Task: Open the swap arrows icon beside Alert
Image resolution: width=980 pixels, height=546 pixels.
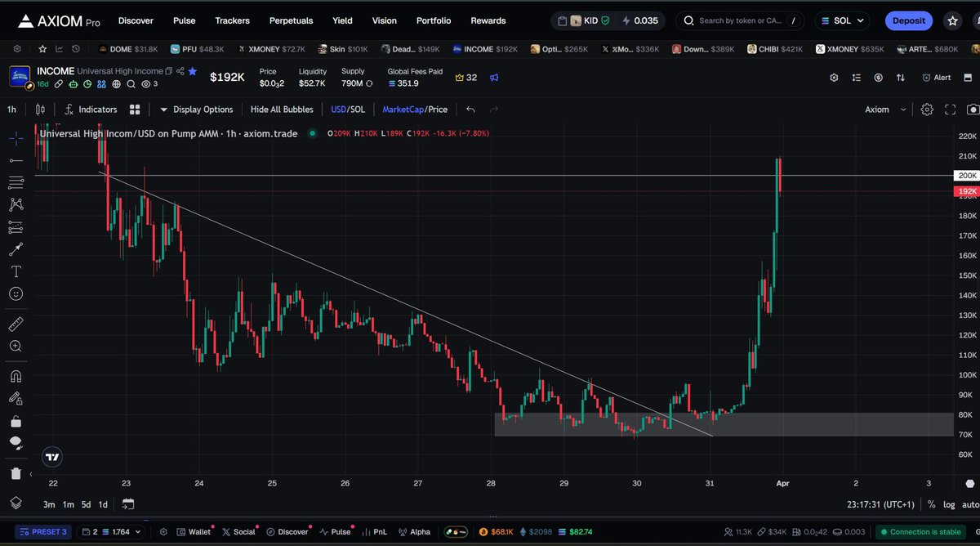Action: (901, 78)
